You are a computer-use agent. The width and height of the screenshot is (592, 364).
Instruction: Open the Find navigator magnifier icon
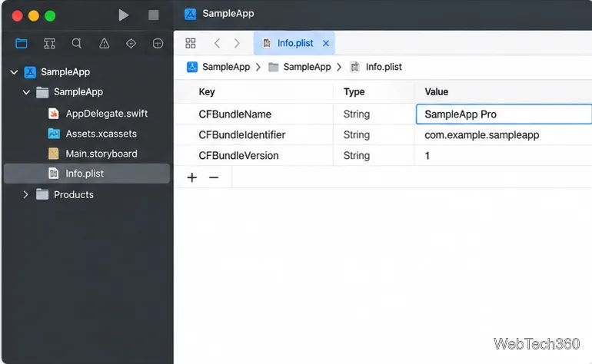(x=77, y=43)
